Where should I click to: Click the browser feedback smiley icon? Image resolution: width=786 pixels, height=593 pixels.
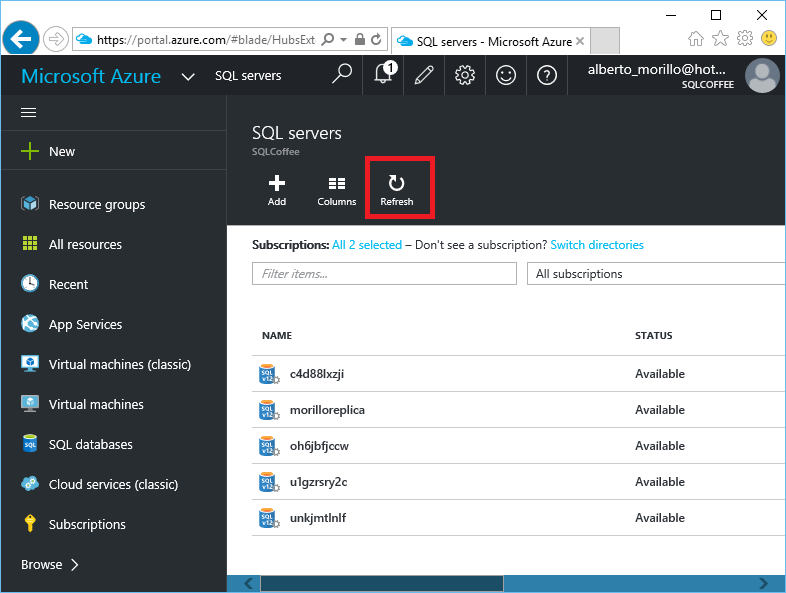tap(769, 38)
